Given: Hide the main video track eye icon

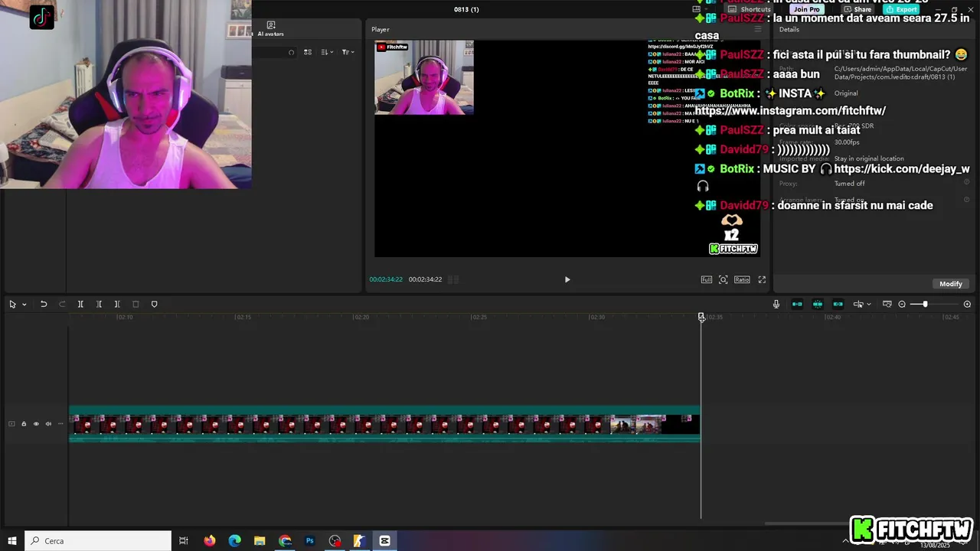Looking at the screenshot, I should point(36,424).
